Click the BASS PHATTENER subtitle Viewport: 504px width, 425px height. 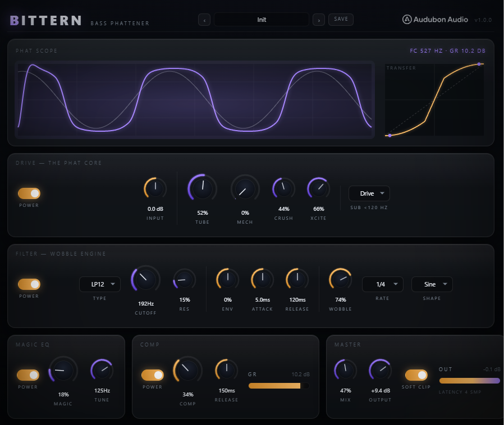[x=120, y=24]
